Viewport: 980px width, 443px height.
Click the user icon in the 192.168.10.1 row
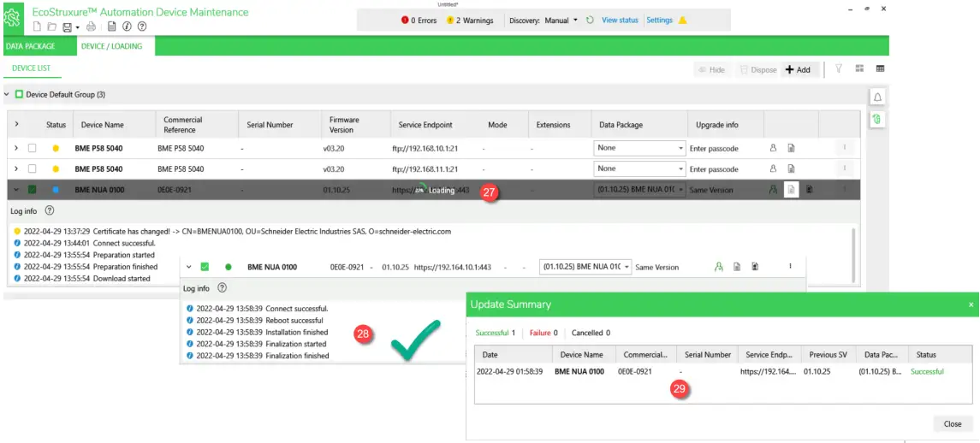773,148
